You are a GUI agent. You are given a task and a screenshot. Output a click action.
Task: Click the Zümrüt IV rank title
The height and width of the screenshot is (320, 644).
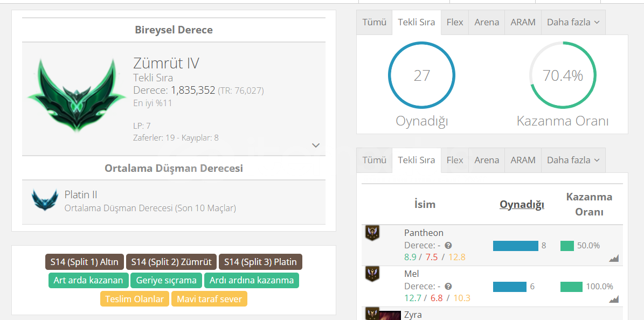[x=166, y=63]
